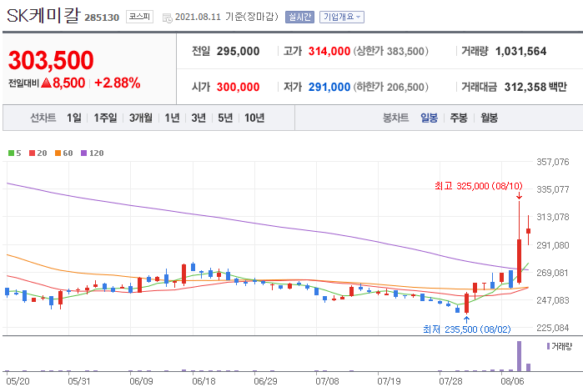Click the red 20-day moving average swatch
Screen dimensions: 583x392
click(x=32, y=153)
